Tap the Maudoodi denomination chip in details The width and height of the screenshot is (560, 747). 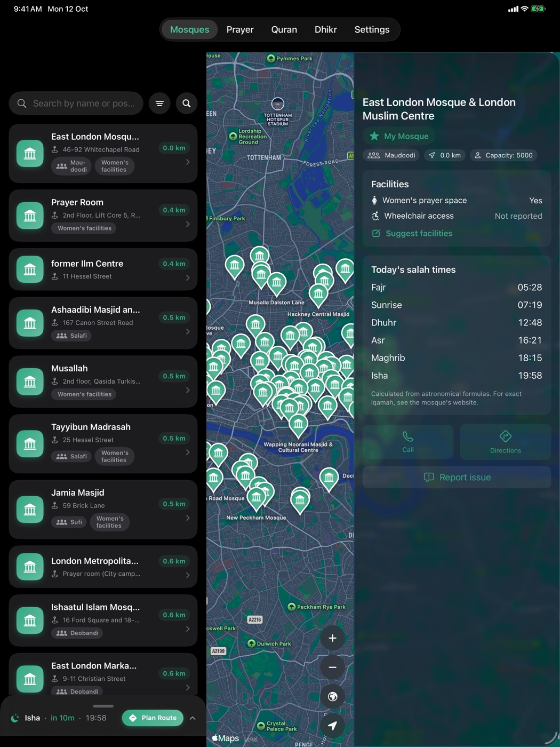pos(391,155)
